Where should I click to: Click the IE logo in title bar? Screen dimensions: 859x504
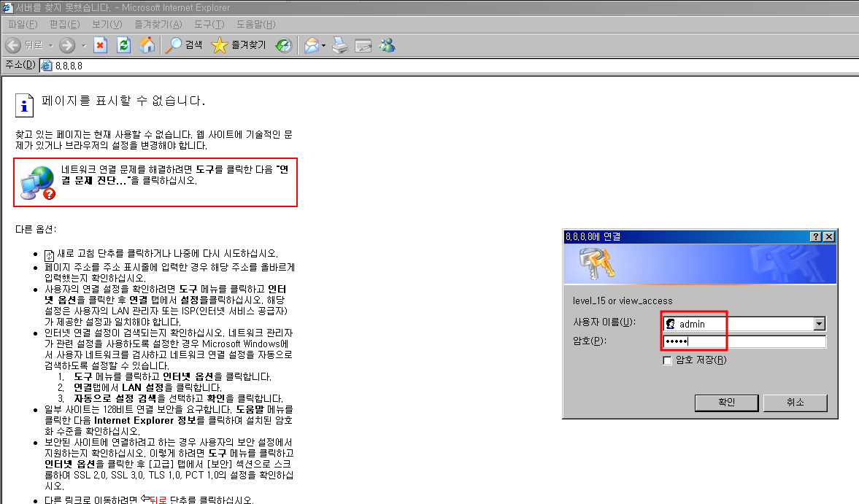tap(7, 8)
